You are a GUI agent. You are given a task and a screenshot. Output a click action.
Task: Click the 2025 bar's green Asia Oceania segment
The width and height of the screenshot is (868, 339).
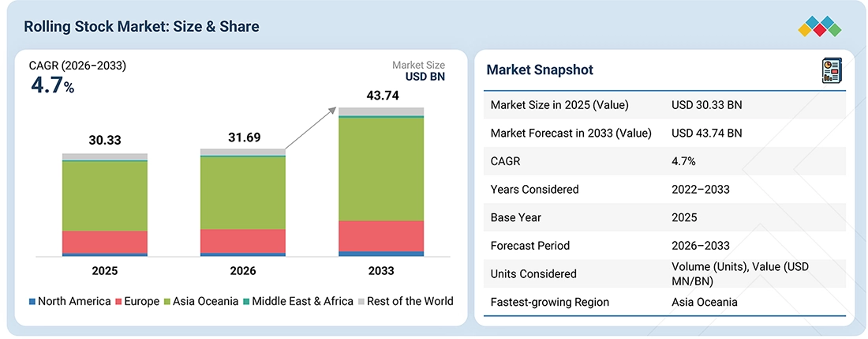[x=105, y=196]
